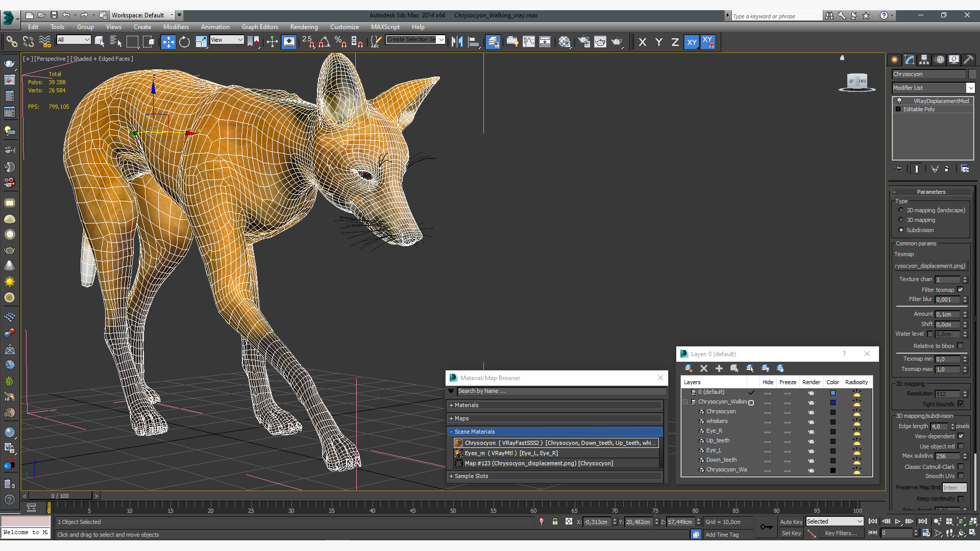
Task: Click the Render Production teapot
Action: tap(617, 42)
